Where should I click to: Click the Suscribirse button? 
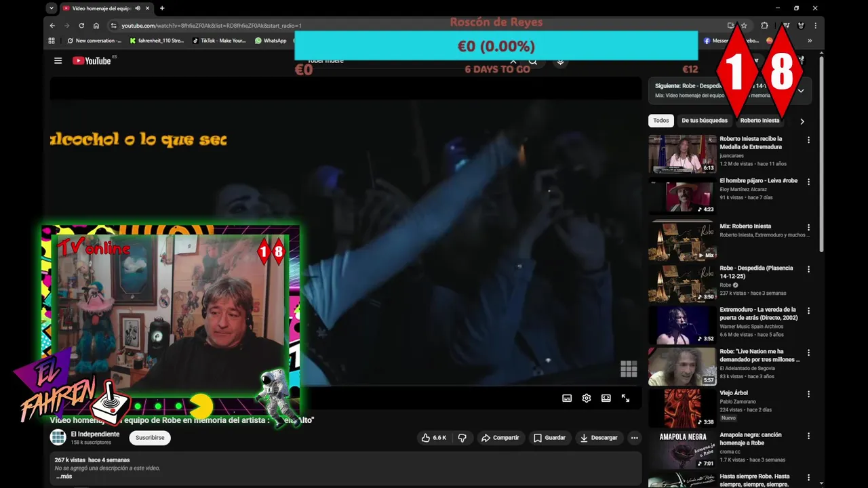[150, 438]
